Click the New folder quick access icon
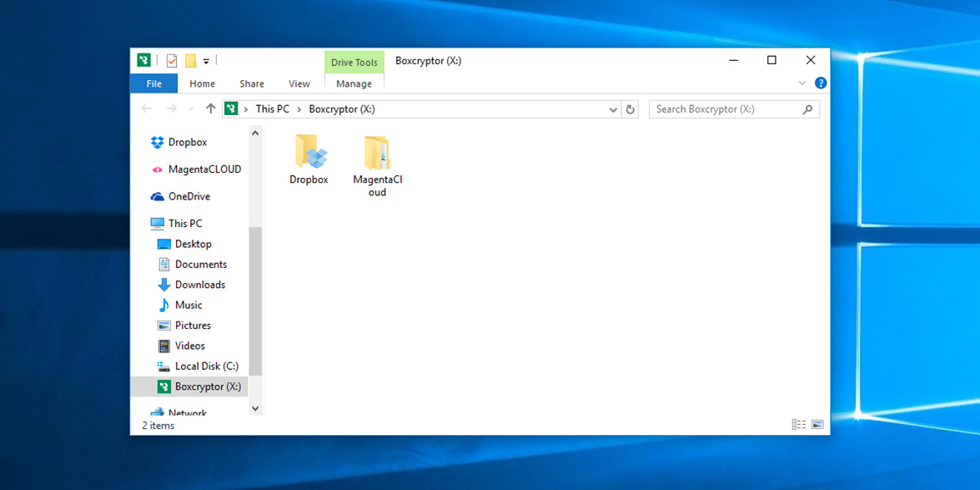The width and height of the screenshot is (980, 490). pyautogui.click(x=191, y=61)
